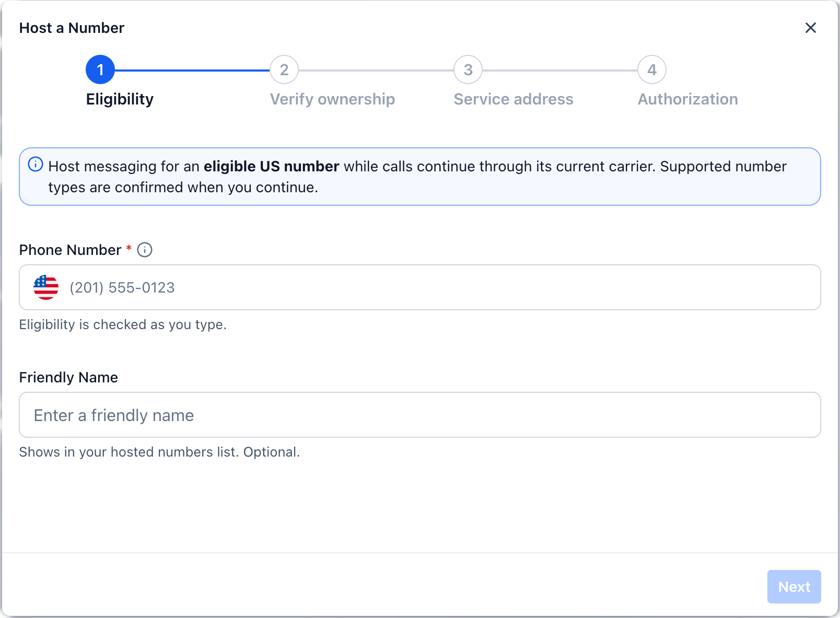Open the Phone Number info tooltip icon
Screen dimensions: 840x618
145,250
